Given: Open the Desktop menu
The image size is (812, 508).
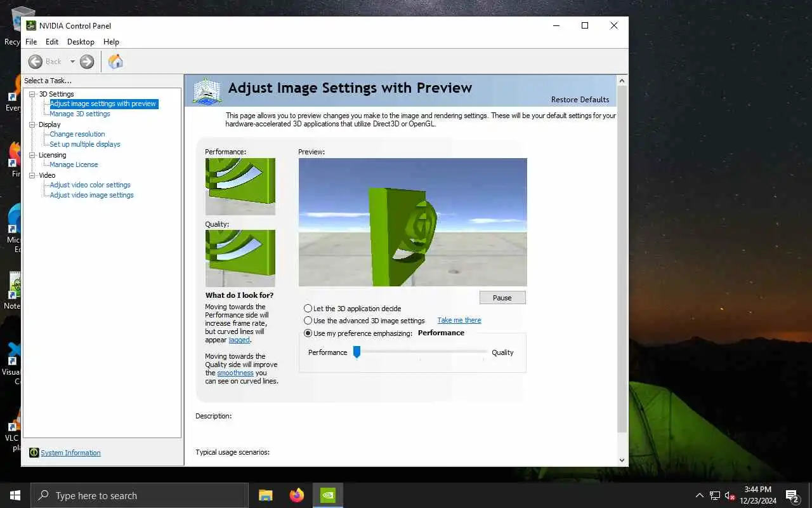Looking at the screenshot, I should click(81, 42).
